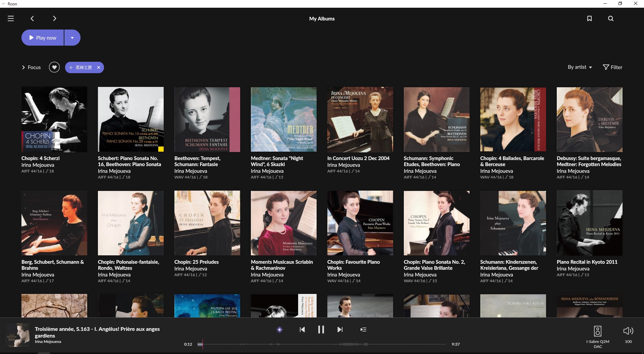
Task: Click the plus on 若林工房 tag
Action: pyautogui.click(x=71, y=67)
